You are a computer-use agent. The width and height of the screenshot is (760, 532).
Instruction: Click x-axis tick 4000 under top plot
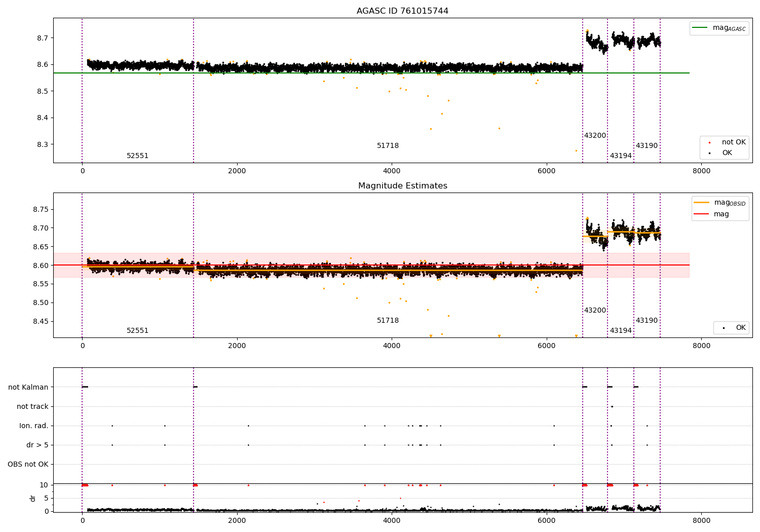click(392, 171)
